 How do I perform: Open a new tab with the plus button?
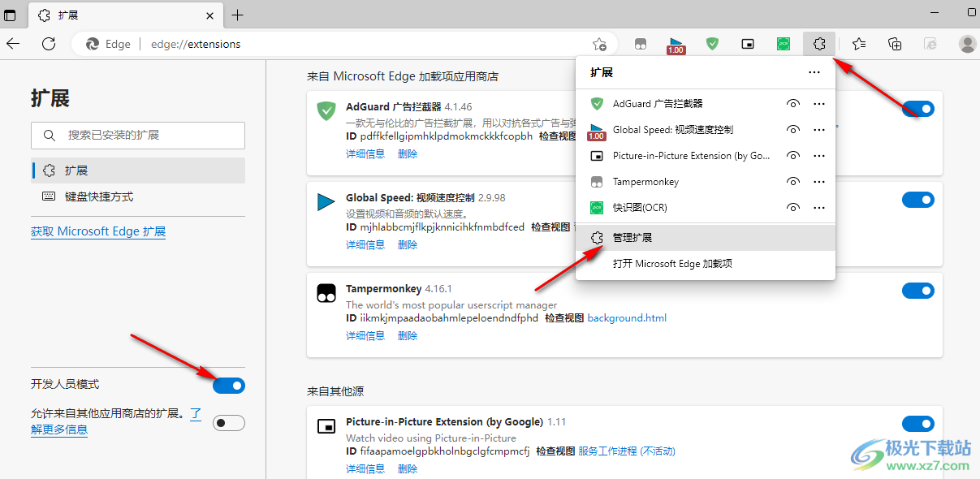237,15
